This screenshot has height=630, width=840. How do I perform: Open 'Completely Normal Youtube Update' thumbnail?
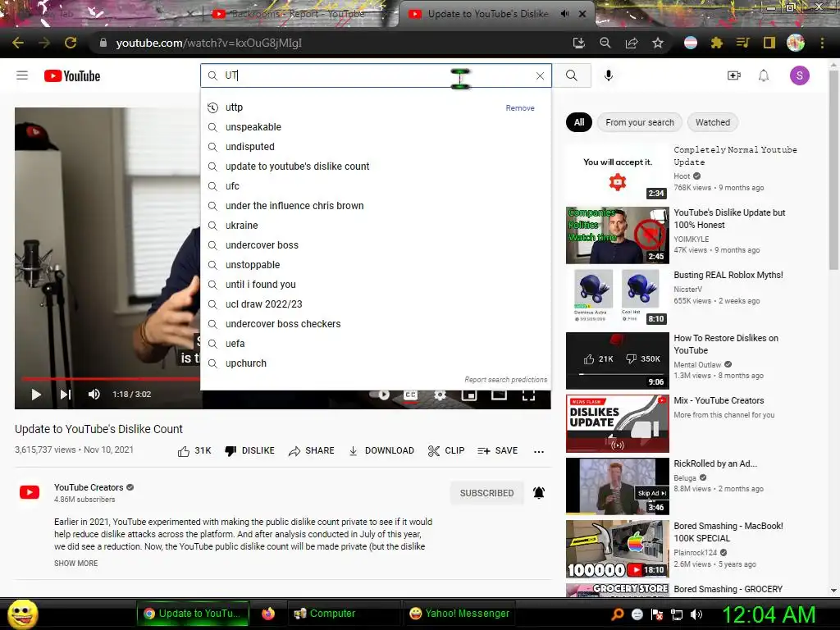617,172
